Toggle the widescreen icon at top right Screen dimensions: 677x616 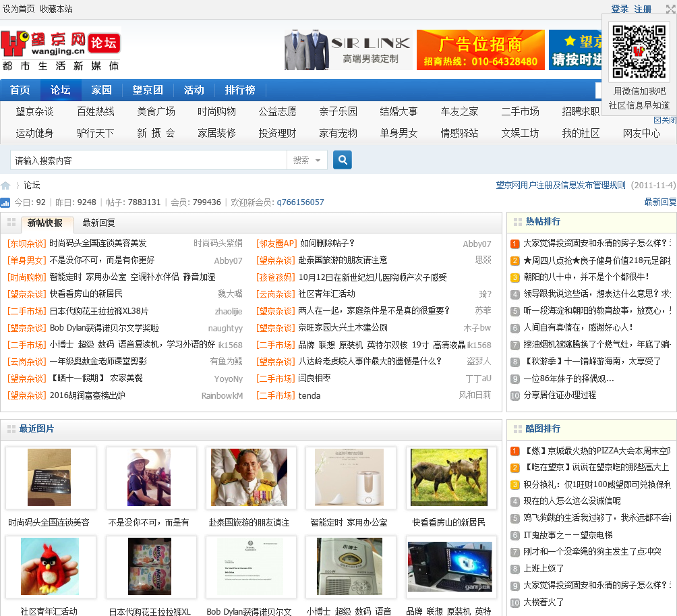coord(670,9)
